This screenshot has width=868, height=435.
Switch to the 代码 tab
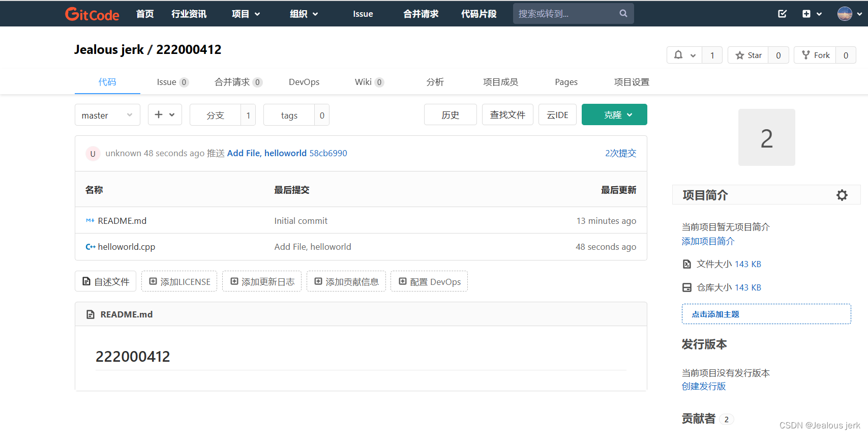click(x=107, y=82)
